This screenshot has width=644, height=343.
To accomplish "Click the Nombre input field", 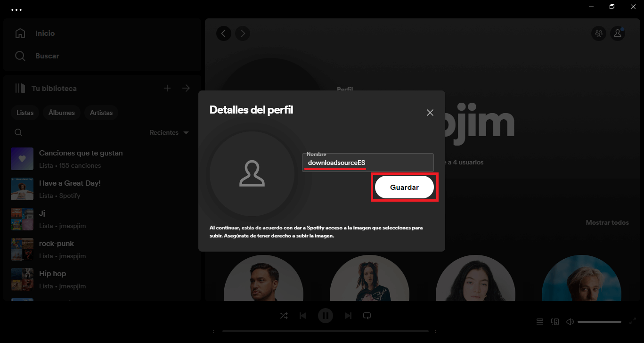I will pyautogui.click(x=368, y=163).
